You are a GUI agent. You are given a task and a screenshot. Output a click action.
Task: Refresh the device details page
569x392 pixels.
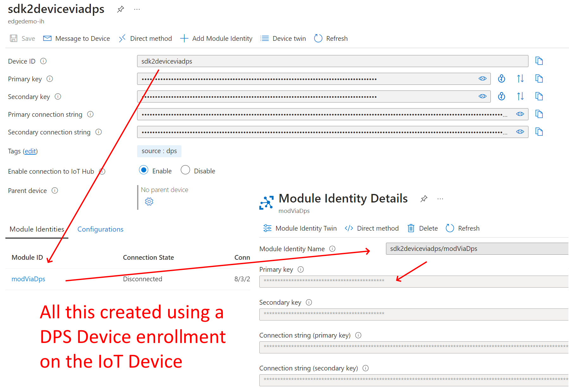pyautogui.click(x=331, y=38)
